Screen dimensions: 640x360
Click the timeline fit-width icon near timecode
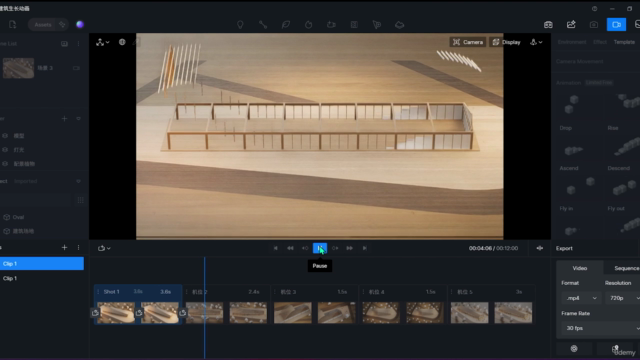[x=540, y=248]
